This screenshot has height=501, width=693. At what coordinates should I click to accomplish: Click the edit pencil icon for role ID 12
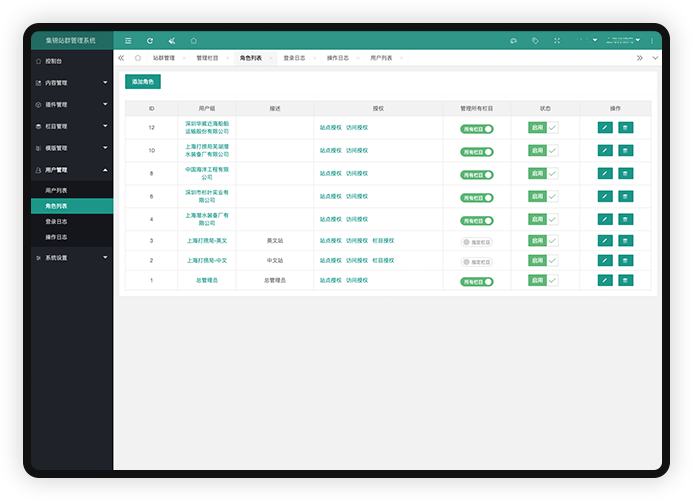tap(605, 128)
